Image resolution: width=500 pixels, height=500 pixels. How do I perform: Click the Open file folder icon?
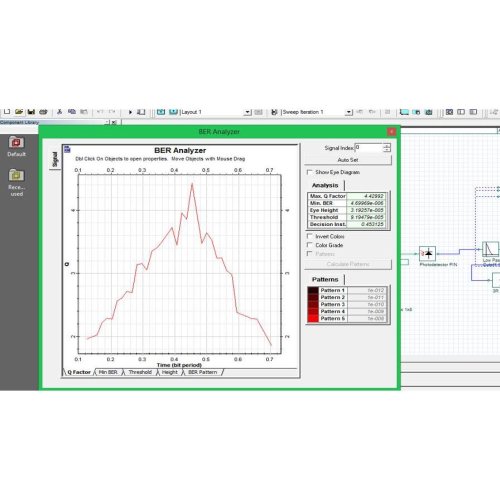19,112
